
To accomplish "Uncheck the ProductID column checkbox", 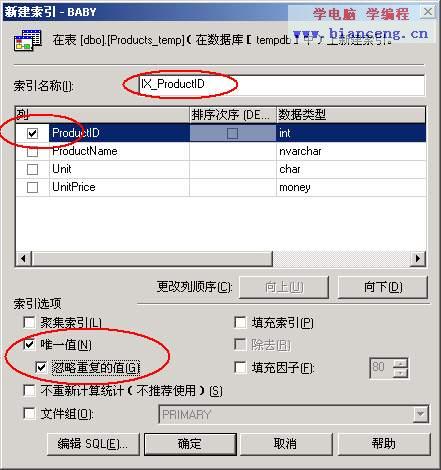I will click(32, 133).
